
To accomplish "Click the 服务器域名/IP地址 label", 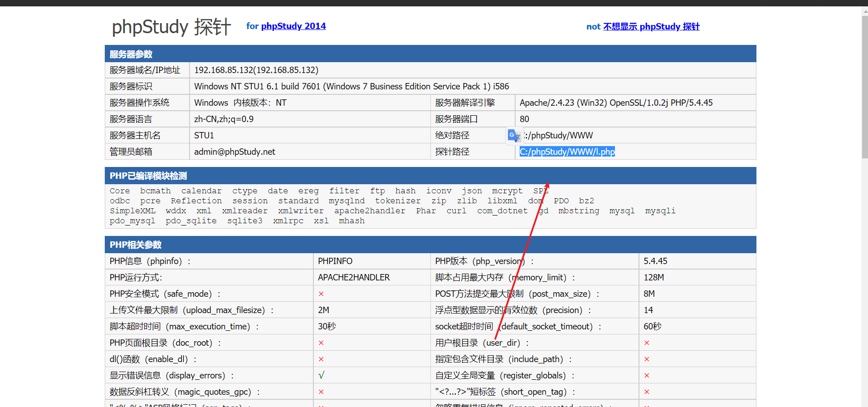I will pos(145,70).
